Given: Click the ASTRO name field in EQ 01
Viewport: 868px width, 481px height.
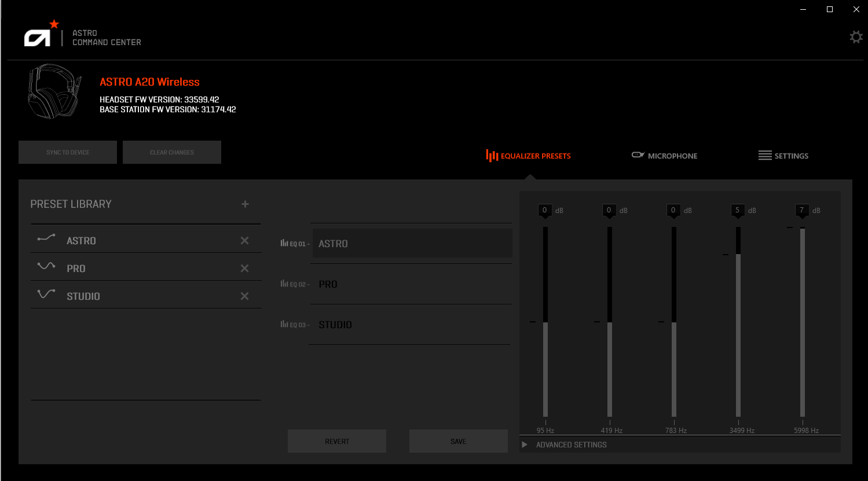Looking at the screenshot, I should (x=411, y=243).
